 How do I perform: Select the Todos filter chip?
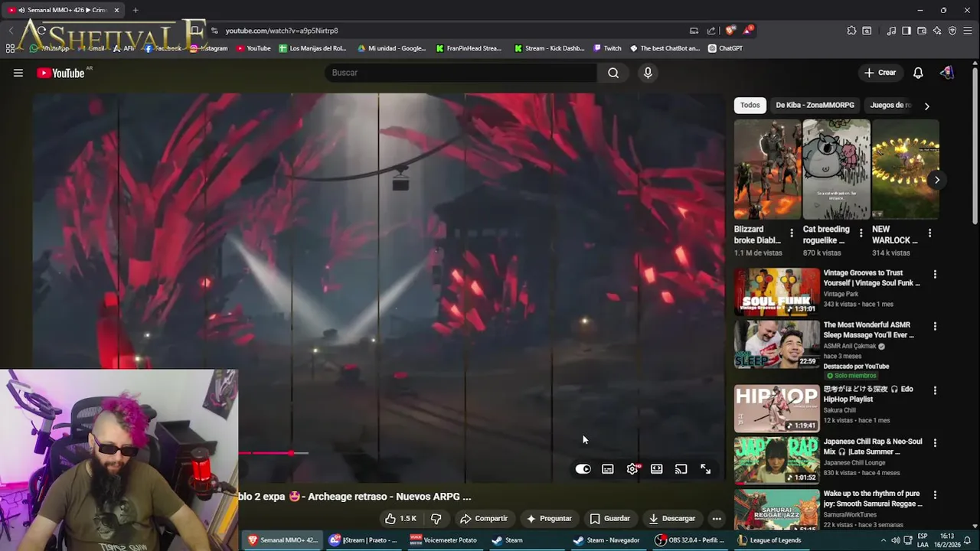tap(750, 106)
